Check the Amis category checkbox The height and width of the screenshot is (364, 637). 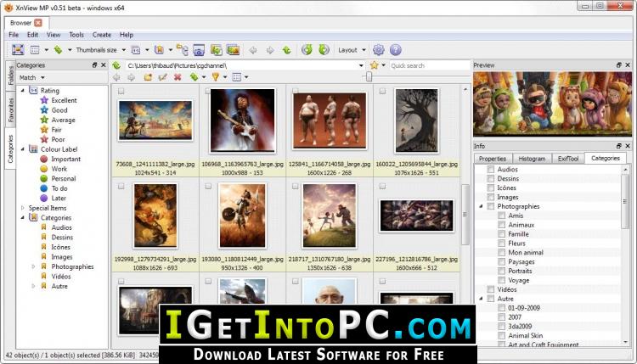(502, 216)
